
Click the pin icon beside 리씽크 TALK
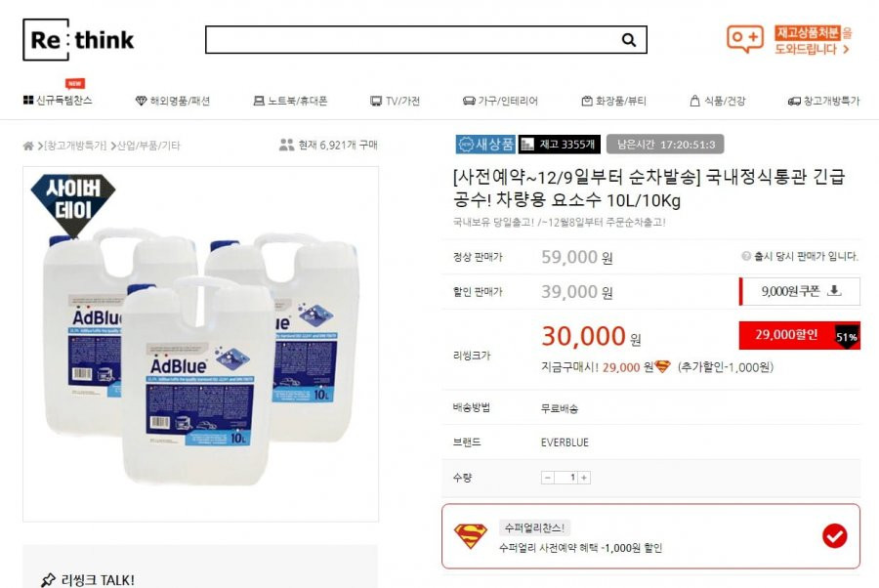[48, 579]
